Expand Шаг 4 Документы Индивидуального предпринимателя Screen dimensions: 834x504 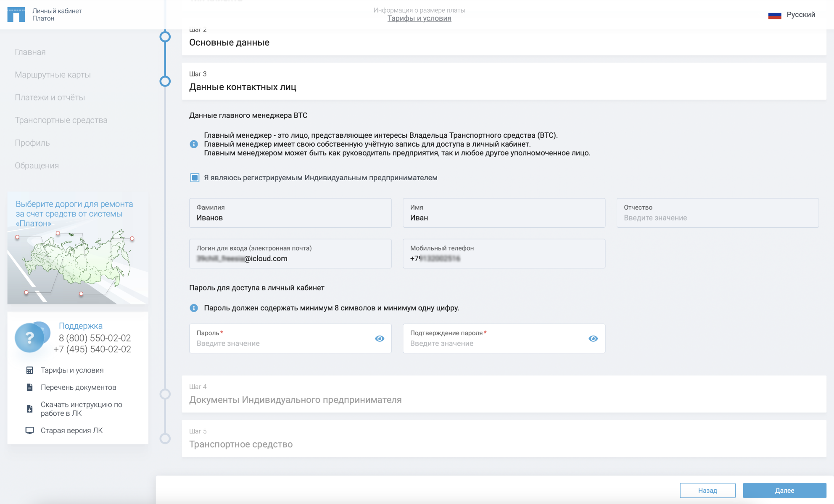tap(295, 399)
